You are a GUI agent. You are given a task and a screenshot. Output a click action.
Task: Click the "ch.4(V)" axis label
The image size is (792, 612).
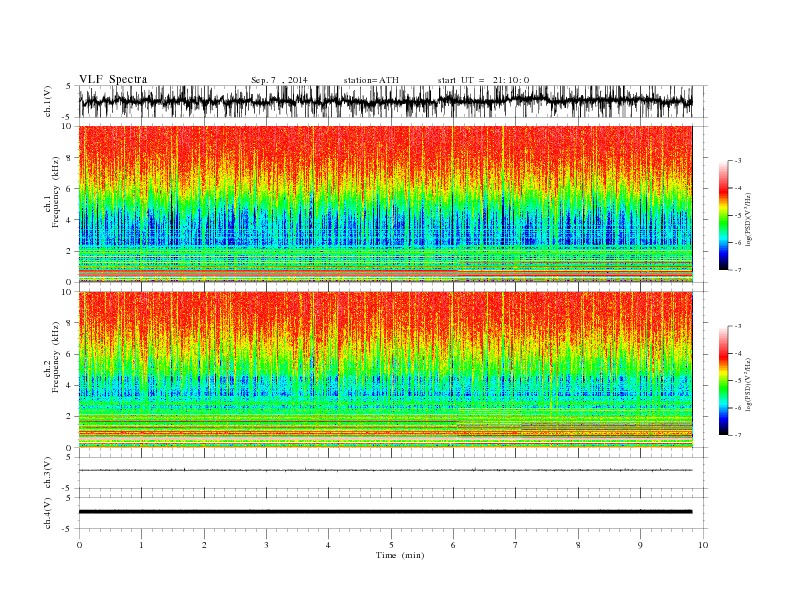47,513
